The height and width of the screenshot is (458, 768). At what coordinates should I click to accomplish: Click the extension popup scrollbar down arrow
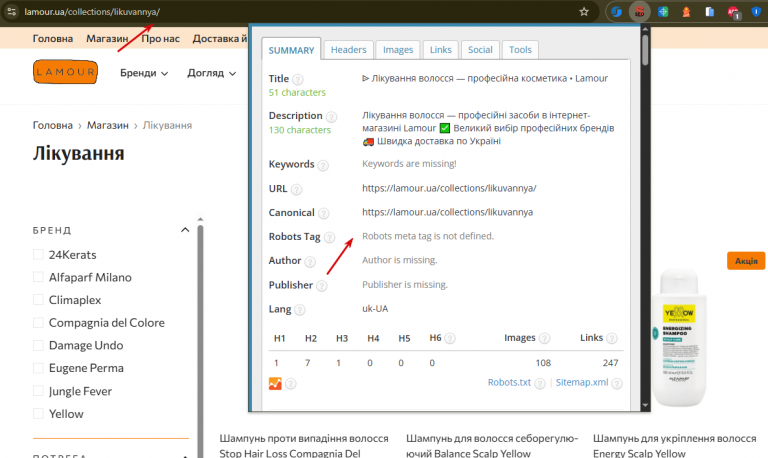tap(645, 405)
